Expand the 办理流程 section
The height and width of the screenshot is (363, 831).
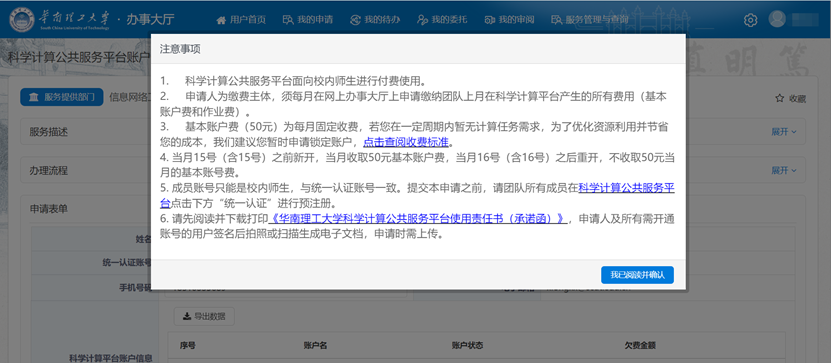pyautogui.click(x=784, y=171)
